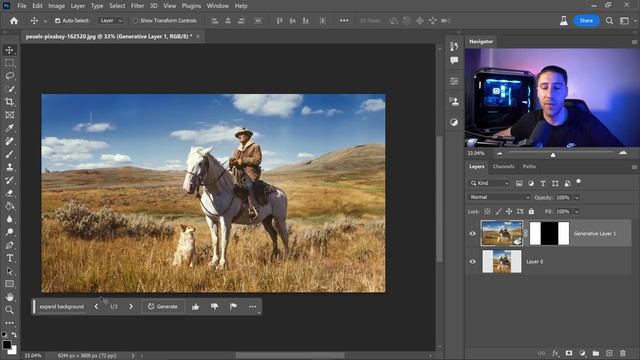Toggle lock image pixels brush icon
The width and height of the screenshot is (640, 360).
[498, 211]
